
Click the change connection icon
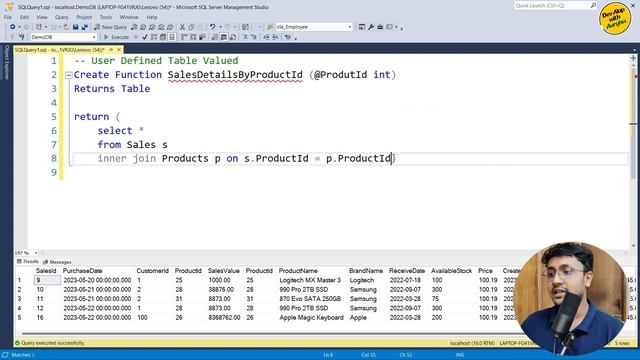pyautogui.click(x=22, y=37)
